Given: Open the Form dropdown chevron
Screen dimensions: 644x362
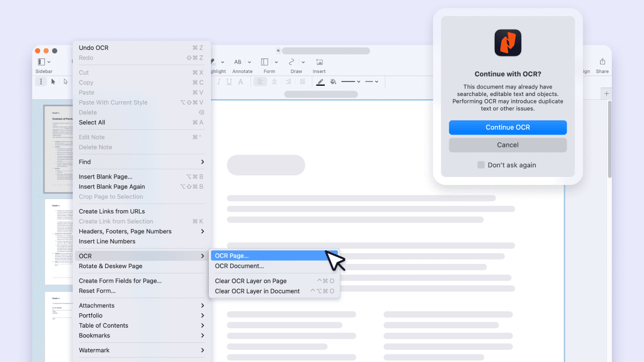Looking at the screenshot, I should [x=276, y=63].
